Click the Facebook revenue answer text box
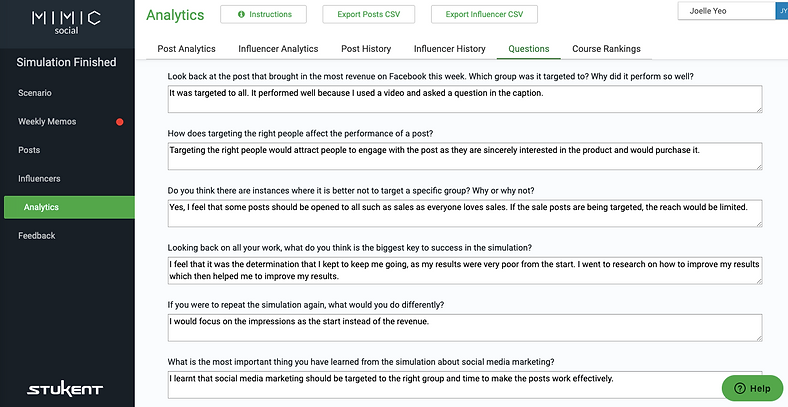 click(x=465, y=99)
